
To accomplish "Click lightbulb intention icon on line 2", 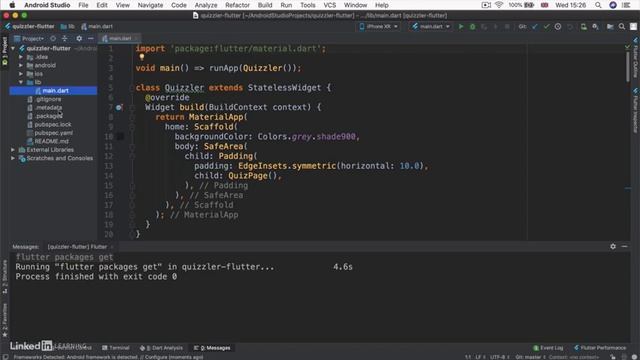I will (x=142, y=58).
